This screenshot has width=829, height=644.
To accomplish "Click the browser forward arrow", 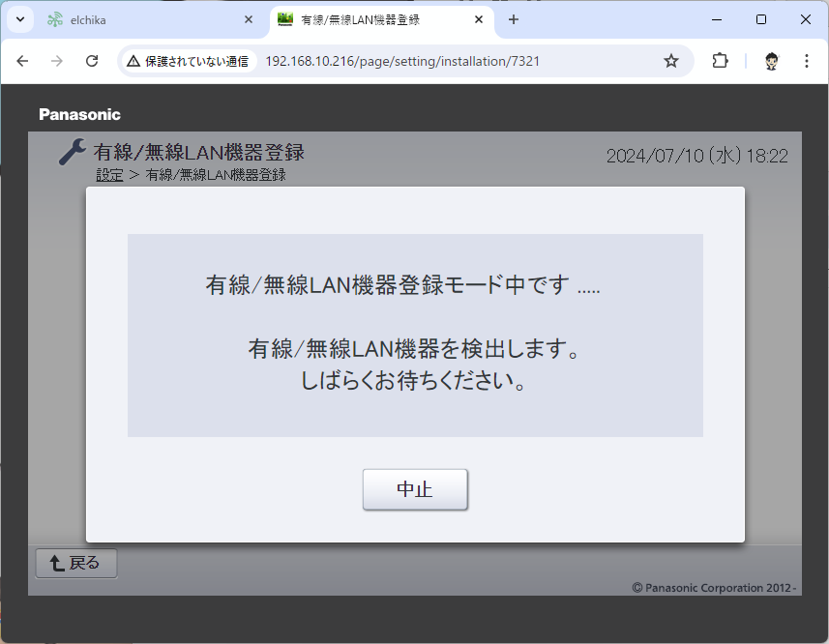I will (x=57, y=61).
